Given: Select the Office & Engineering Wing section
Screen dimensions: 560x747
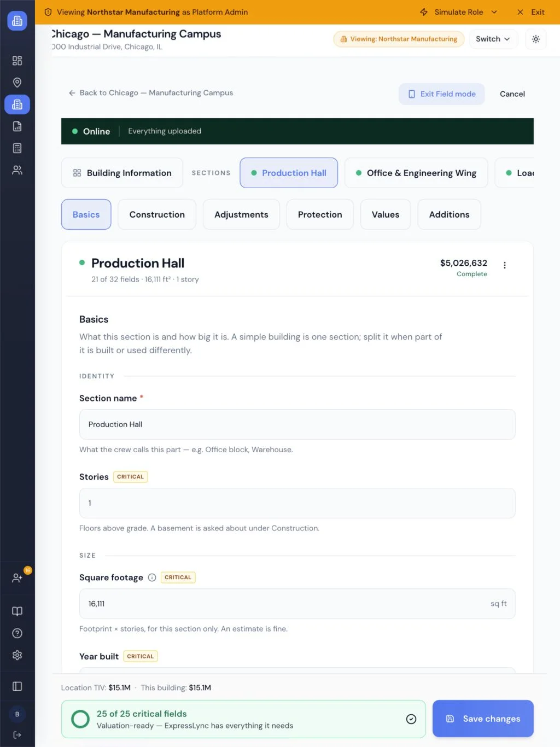Looking at the screenshot, I should (416, 173).
